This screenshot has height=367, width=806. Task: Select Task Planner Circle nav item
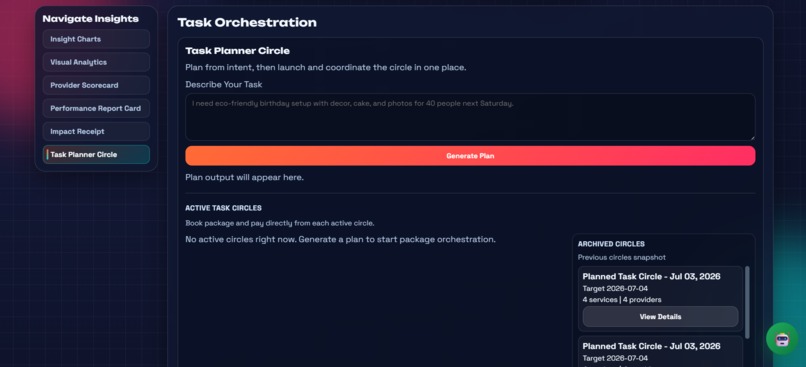click(96, 155)
